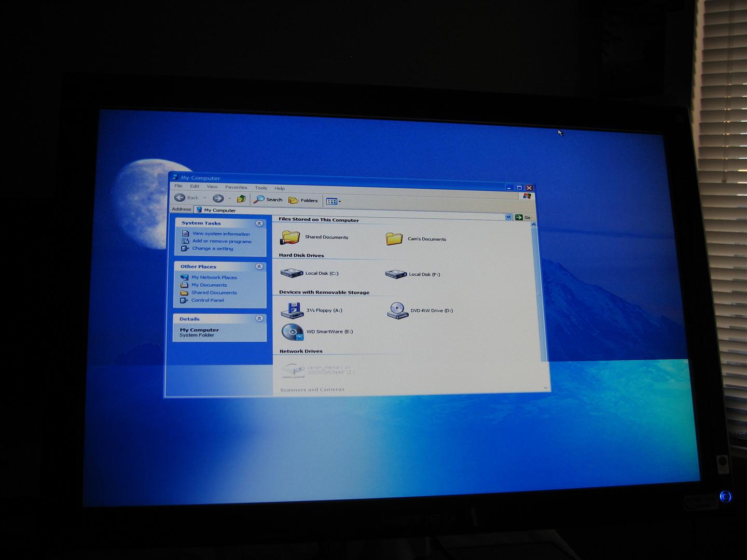Click Control Panel sidebar icon
Image resolution: width=747 pixels, height=560 pixels.
pos(184,300)
